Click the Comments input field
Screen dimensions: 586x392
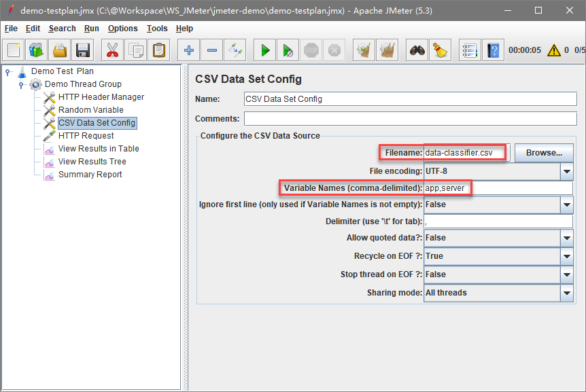point(411,119)
